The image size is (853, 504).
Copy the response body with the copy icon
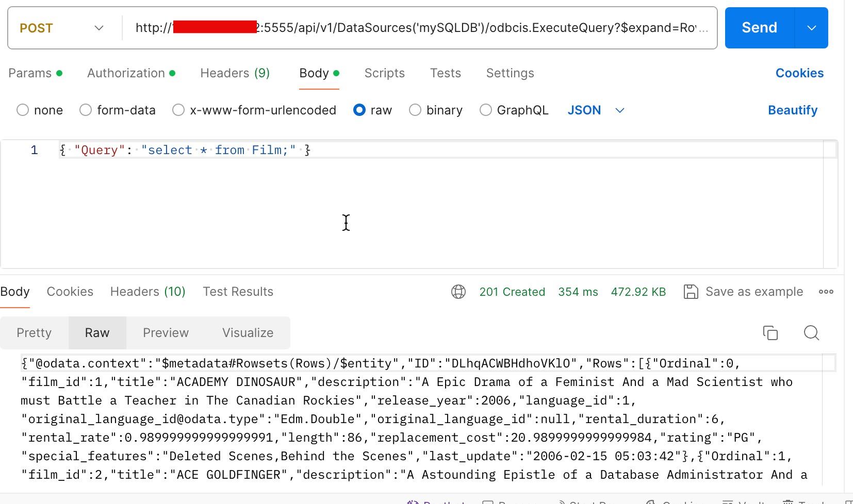point(770,333)
